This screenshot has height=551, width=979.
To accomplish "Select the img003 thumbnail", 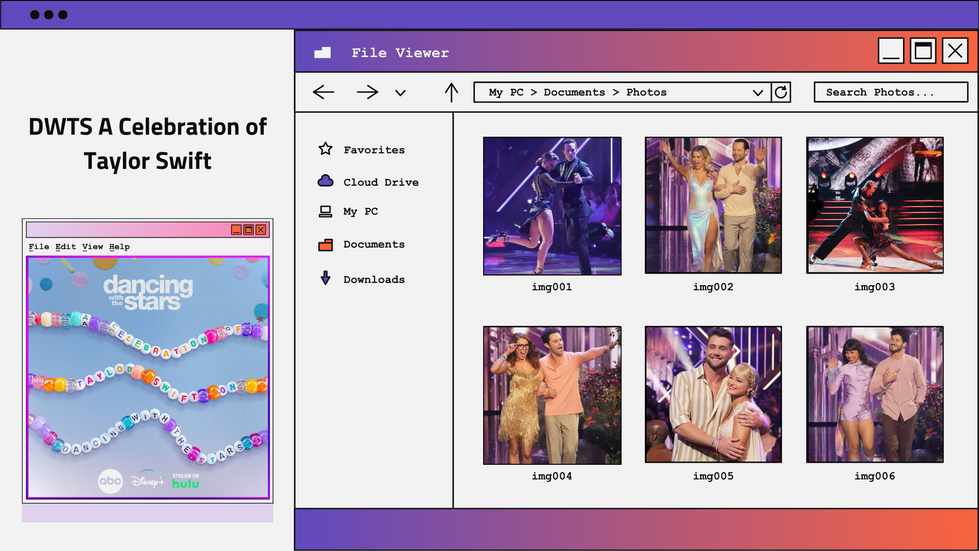I will click(875, 205).
